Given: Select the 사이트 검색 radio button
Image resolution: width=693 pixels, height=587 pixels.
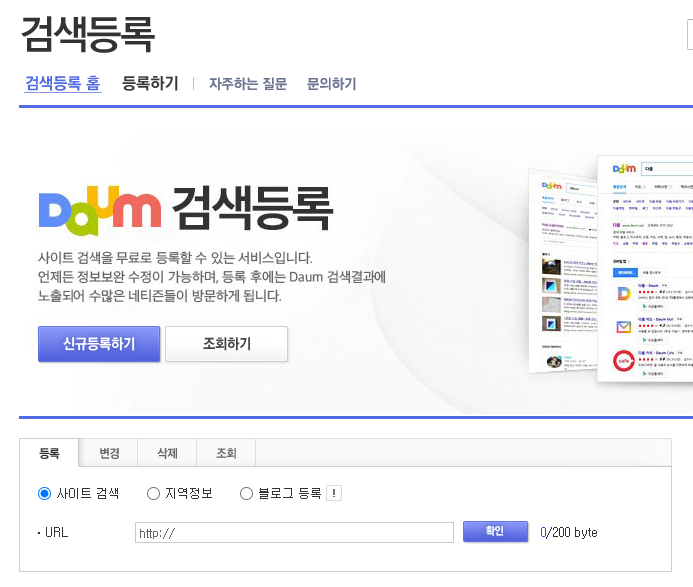Looking at the screenshot, I should pos(44,493).
